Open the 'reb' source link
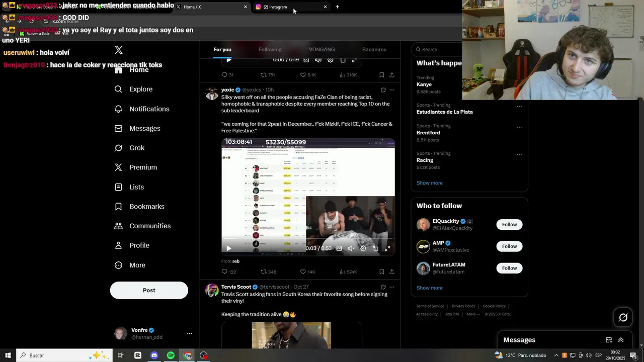The height and width of the screenshot is (362, 644). click(x=236, y=261)
